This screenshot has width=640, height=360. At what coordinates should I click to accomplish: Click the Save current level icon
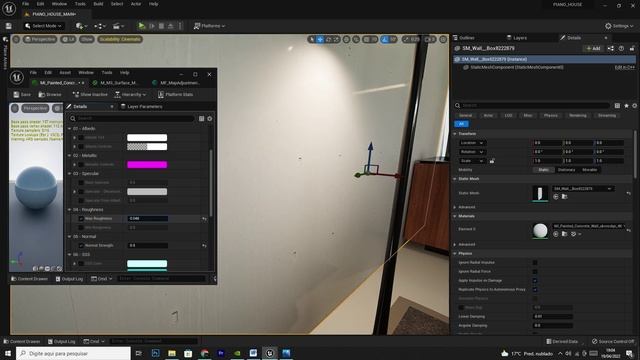[9, 26]
